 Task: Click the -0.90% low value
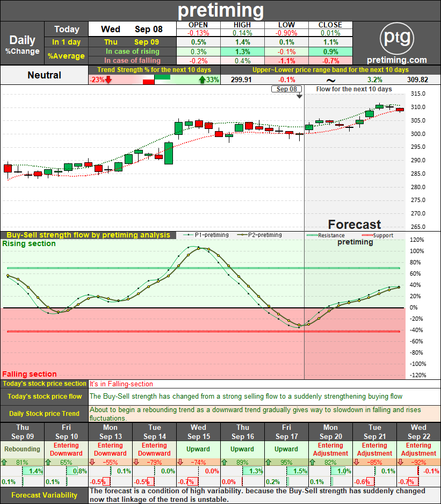(286, 33)
